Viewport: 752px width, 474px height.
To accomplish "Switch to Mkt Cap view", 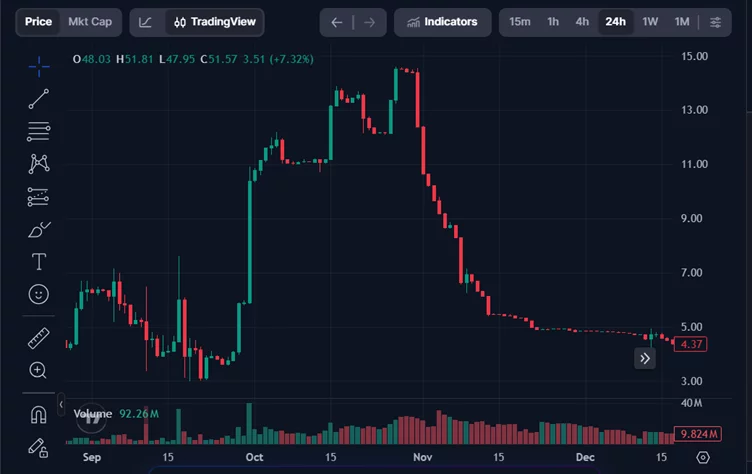I will pyautogui.click(x=90, y=22).
